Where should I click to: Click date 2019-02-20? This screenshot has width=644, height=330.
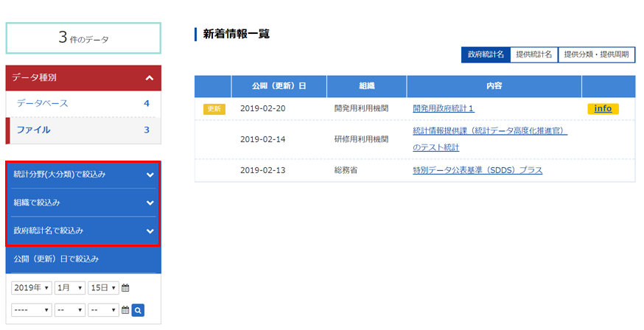click(263, 109)
